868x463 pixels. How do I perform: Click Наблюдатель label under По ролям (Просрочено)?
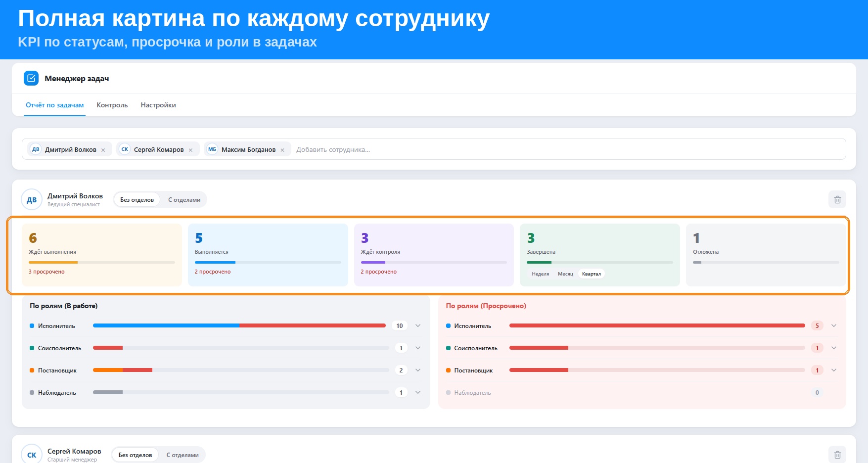click(472, 393)
